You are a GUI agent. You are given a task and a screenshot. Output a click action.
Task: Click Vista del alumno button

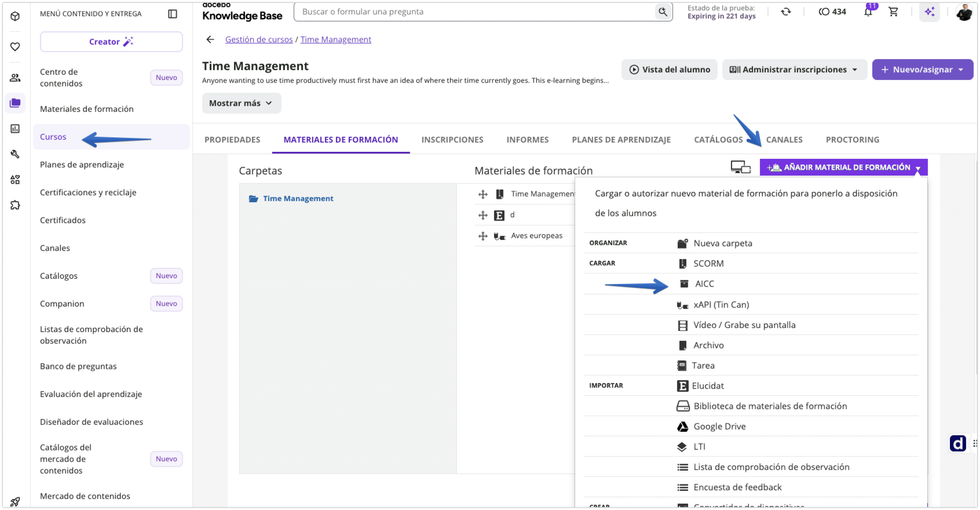click(669, 70)
